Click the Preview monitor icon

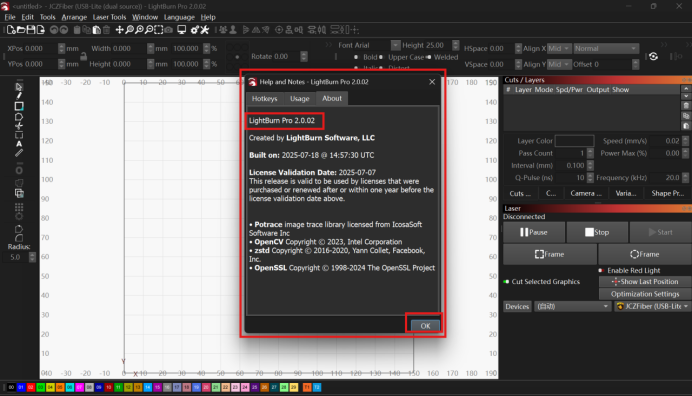coord(181,30)
